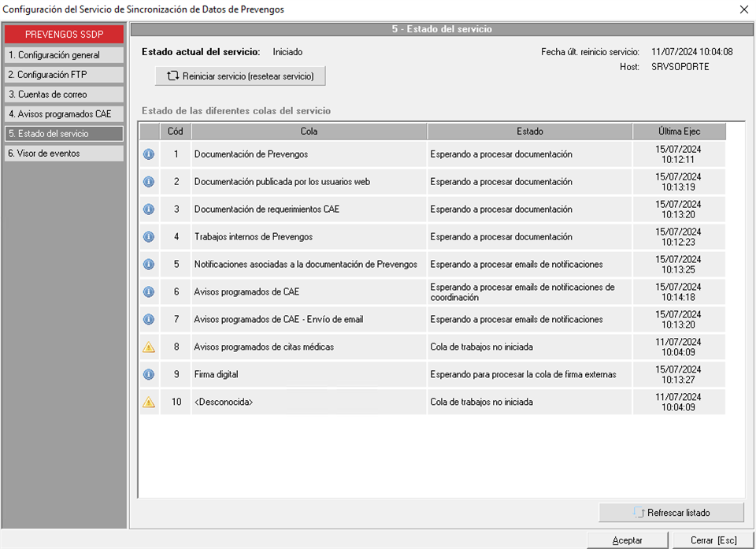Confirm with the Aceptar button
The width and height of the screenshot is (756, 549).
pos(628,540)
